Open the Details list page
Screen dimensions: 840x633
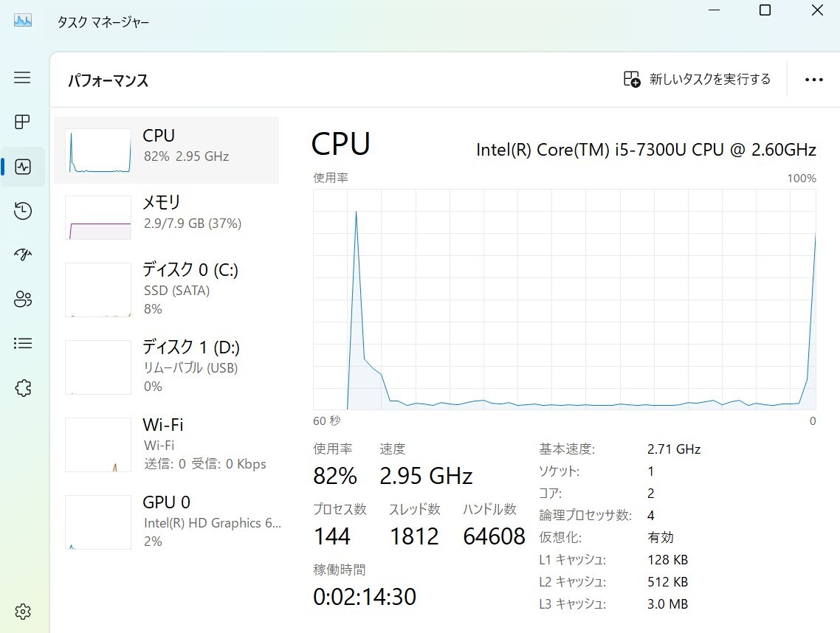point(22,343)
